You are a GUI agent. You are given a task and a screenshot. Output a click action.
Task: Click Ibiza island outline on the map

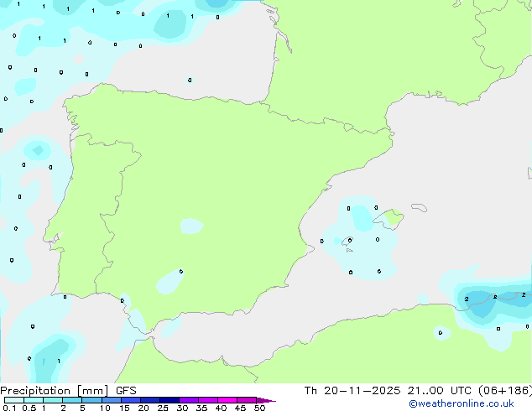tap(347, 241)
